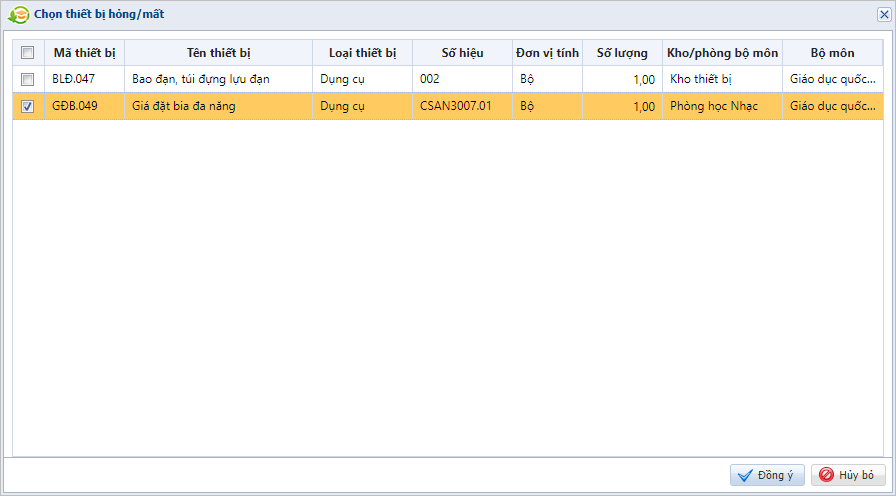Click 'Dụng cụ' cell in BLĐ.047 row
This screenshot has width=896, height=496.
tap(363, 79)
